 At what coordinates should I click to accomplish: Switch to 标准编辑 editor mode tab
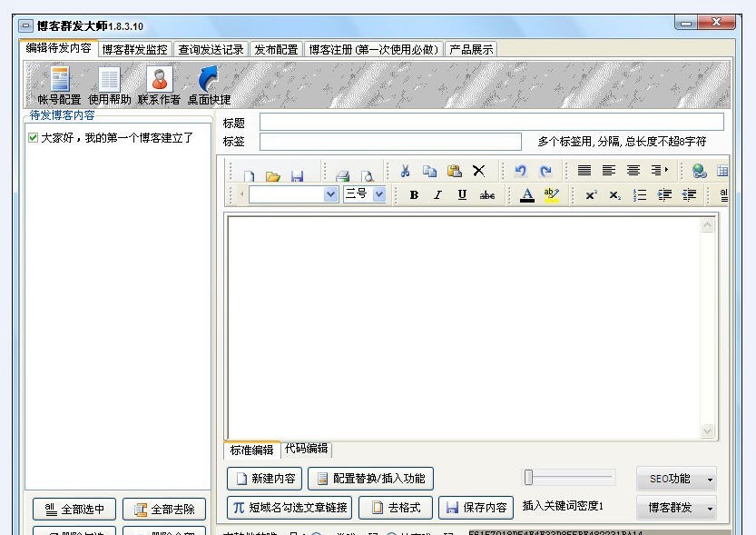pyautogui.click(x=251, y=451)
